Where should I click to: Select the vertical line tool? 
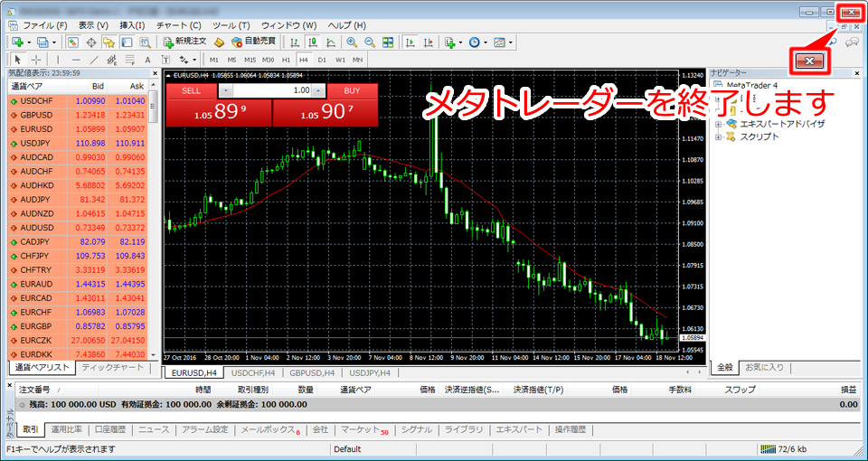pos(58,60)
